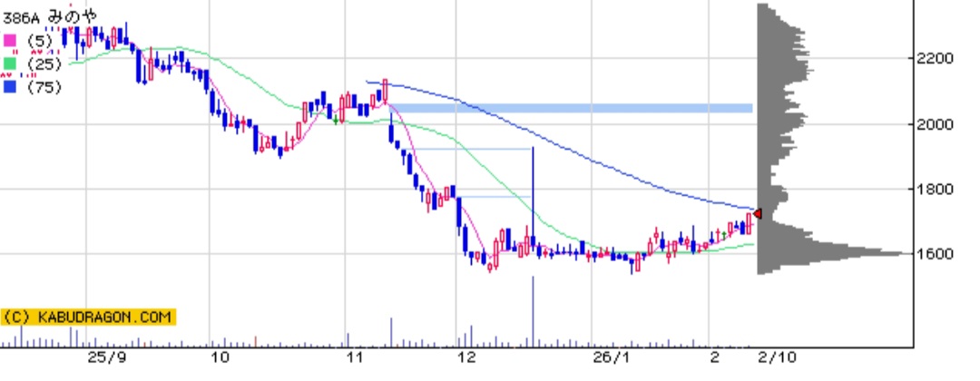Click the thick light-blue horizontal band
Screen dimensions: 980x381
point(572,108)
